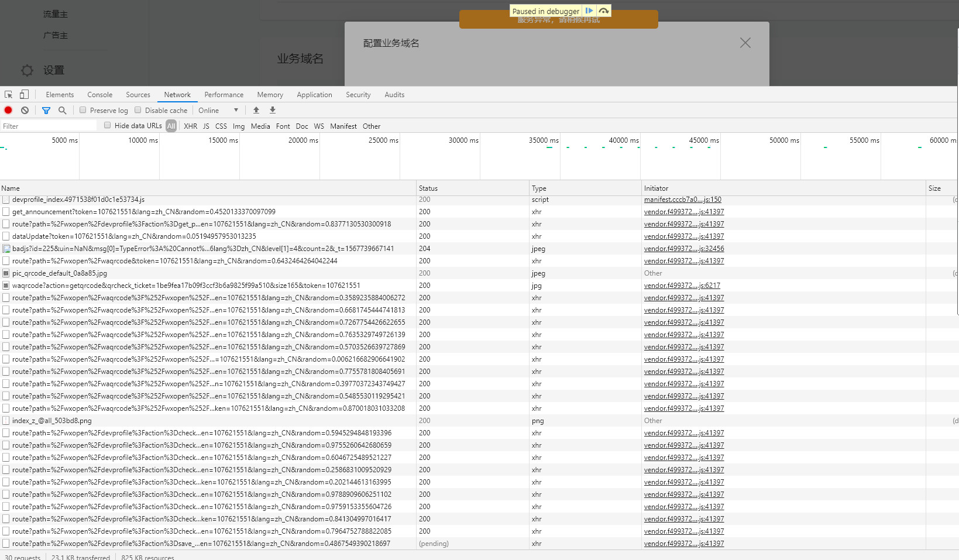Select the waqrcode?action=getqrcode request row
The image size is (959, 560).
(x=479, y=286)
